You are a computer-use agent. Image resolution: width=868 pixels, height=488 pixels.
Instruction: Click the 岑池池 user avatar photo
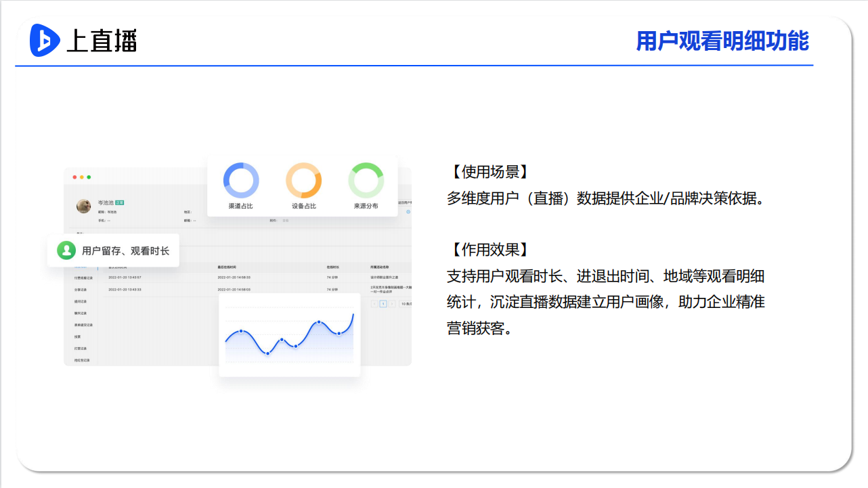[x=84, y=206]
